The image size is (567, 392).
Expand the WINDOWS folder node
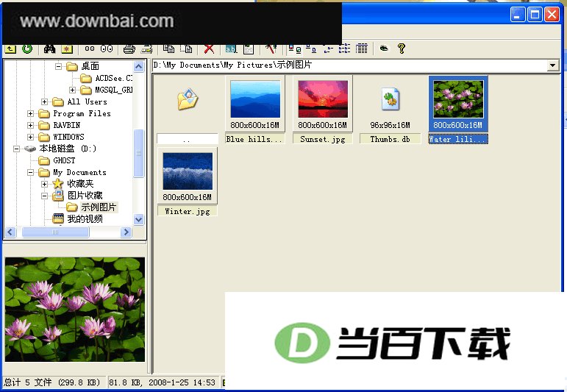click(x=30, y=137)
